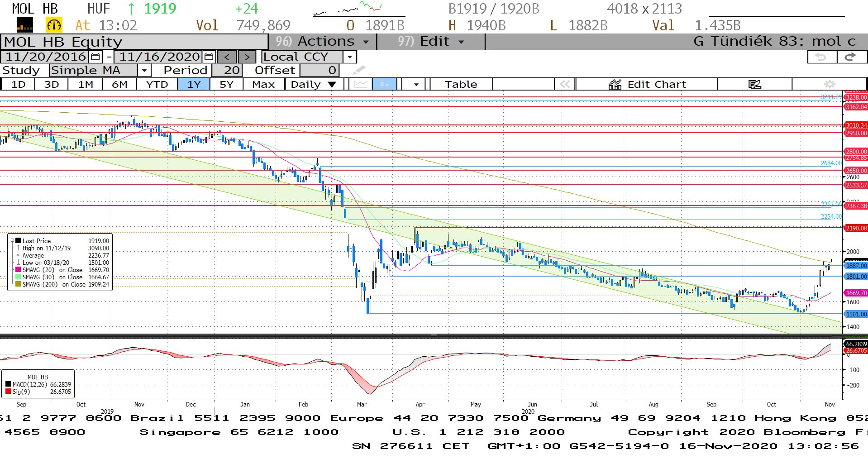
Task: Click the undo arrow icon
Action: tap(821, 57)
